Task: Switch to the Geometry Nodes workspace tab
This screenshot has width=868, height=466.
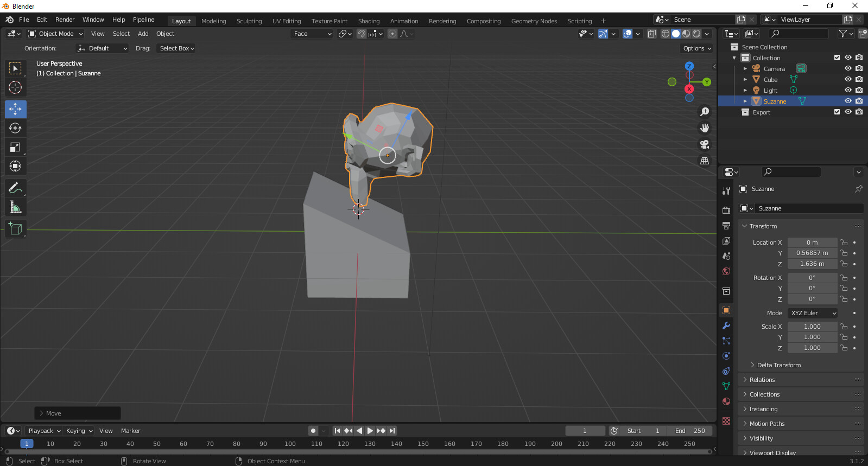Action: (x=534, y=21)
